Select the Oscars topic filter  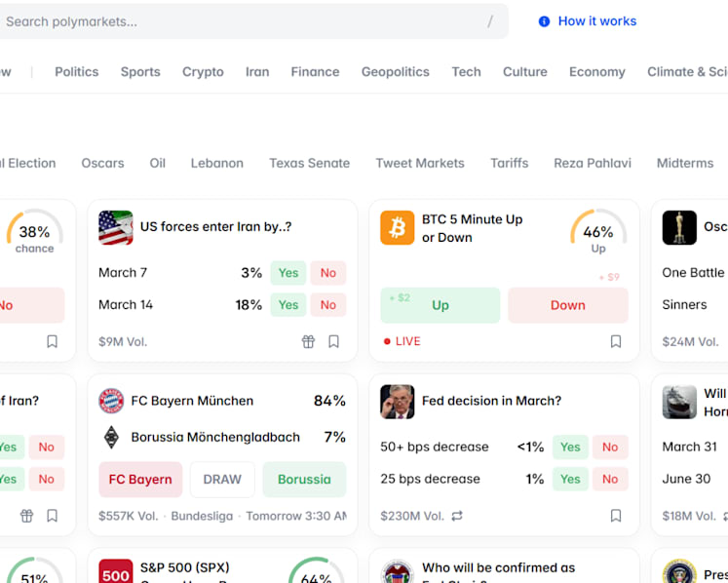click(102, 164)
